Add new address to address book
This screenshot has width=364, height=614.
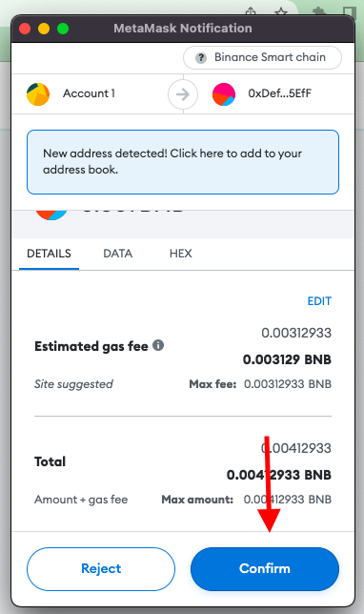click(183, 162)
